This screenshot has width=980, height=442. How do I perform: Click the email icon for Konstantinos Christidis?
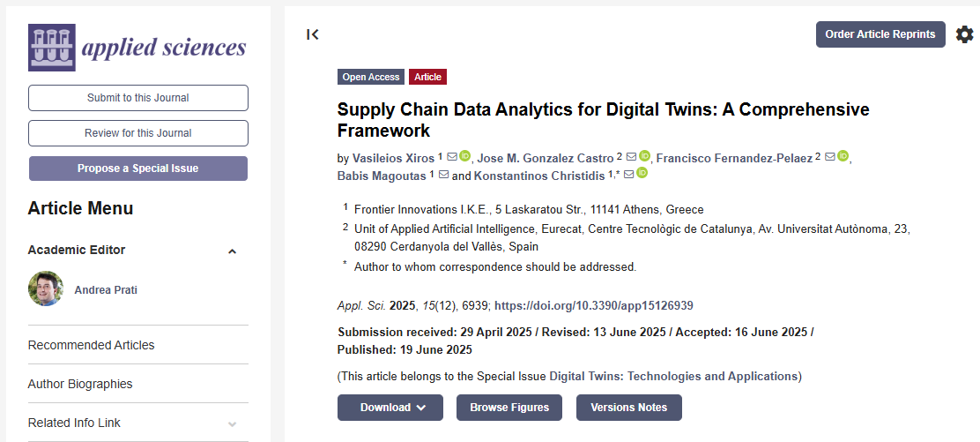pos(628,175)
